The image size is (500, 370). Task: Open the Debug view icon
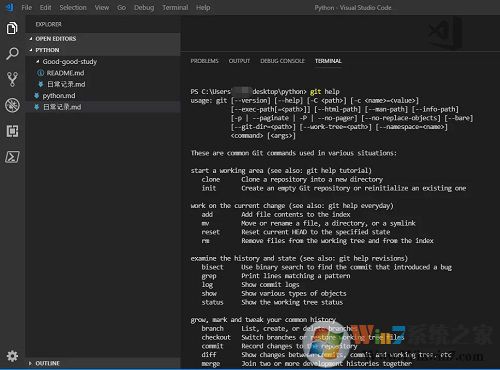(x=12, y=105)
